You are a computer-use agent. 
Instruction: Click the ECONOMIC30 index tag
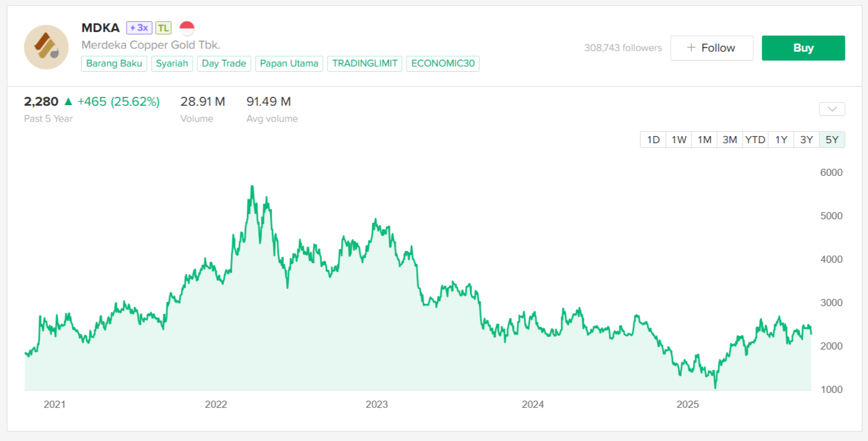[x=443, y=64]
